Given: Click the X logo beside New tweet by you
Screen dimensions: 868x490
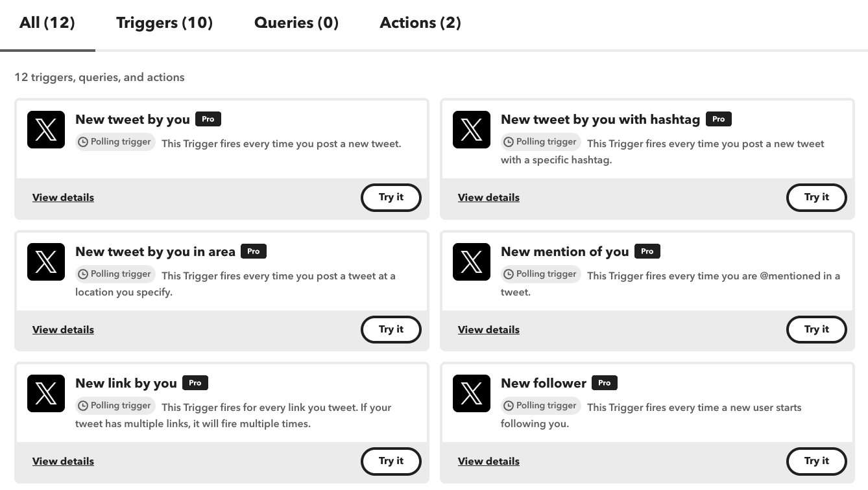Looking at the screenshot, I should [x=46, y=130].
